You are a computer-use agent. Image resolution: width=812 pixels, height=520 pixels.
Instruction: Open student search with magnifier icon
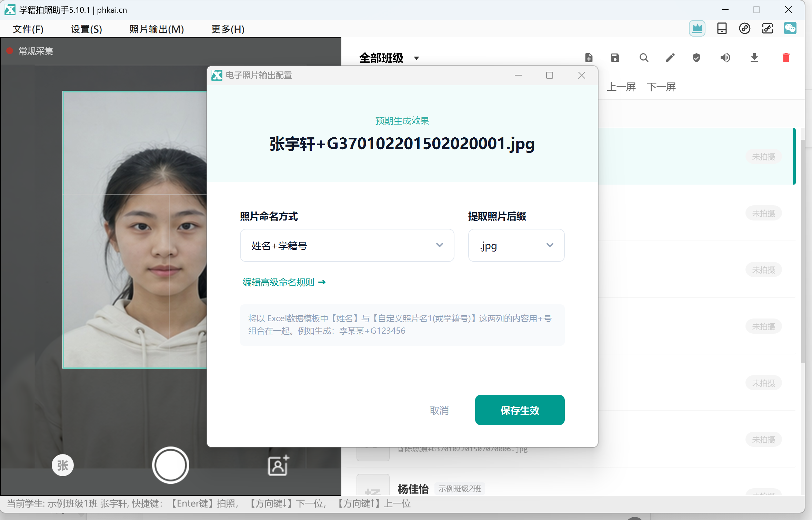[x=644, y=58]
